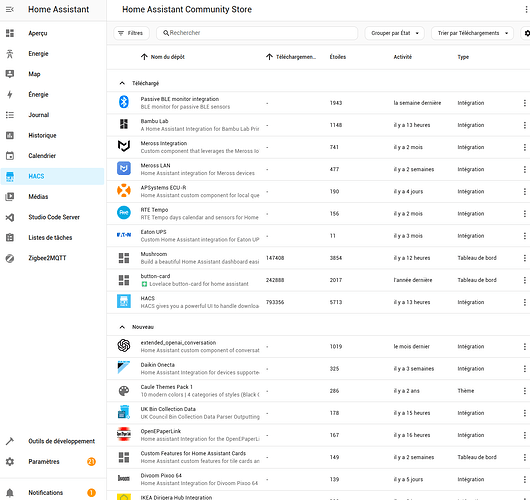Screen dimensions: 530x500
Task: Open the Filtres button
Action: [x=131, y=33]
